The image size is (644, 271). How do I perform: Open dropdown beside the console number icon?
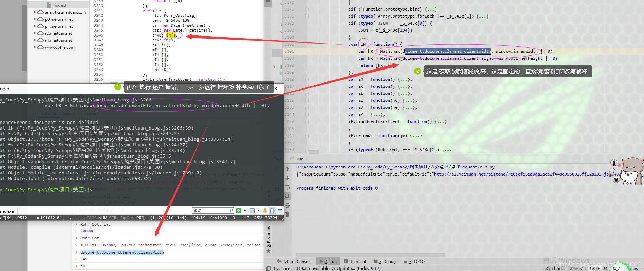(x=258, y=211)
